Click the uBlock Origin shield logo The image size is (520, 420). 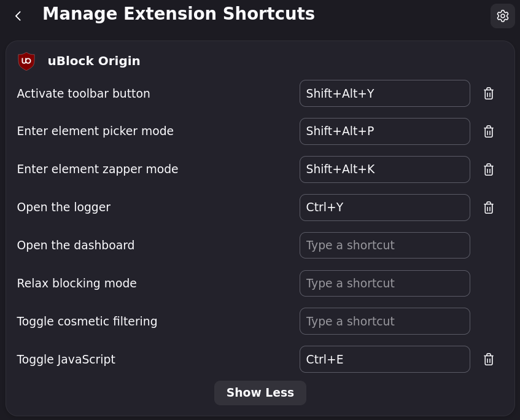(26, 61)
